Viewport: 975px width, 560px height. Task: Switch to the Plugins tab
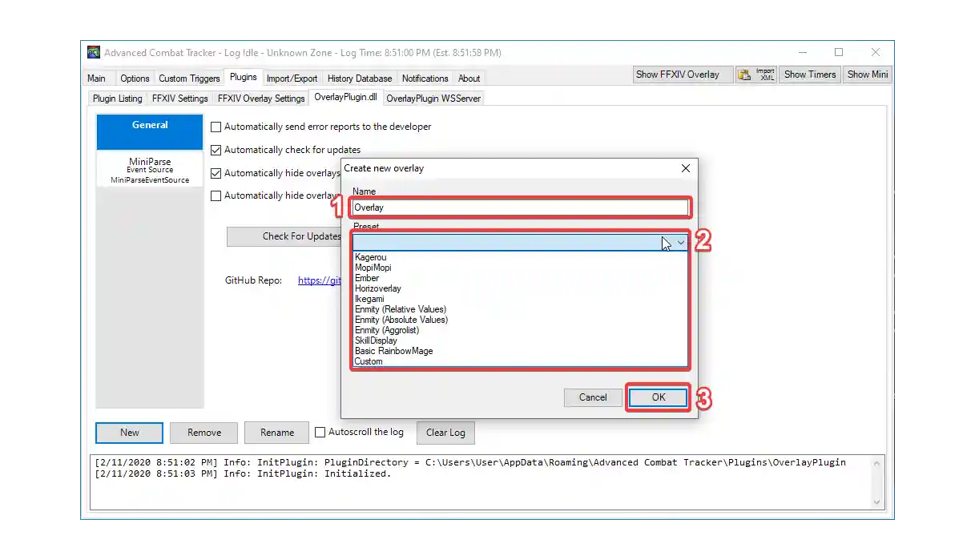pyautogui.click(x=243, y=78)
